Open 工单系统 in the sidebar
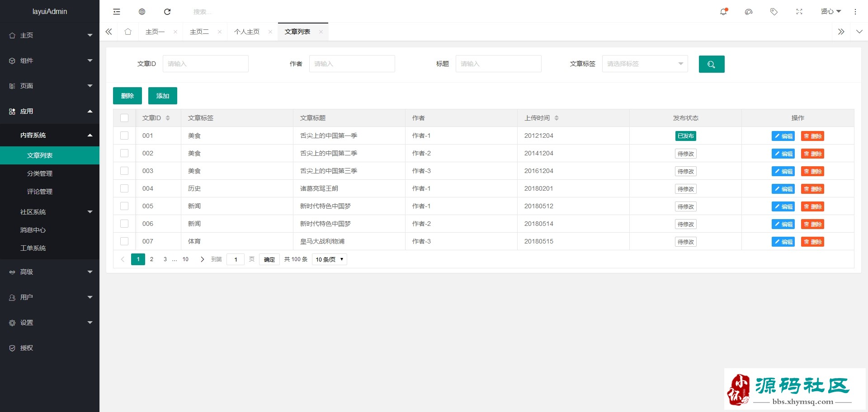868x412 pixels. (x=50, y=248)
